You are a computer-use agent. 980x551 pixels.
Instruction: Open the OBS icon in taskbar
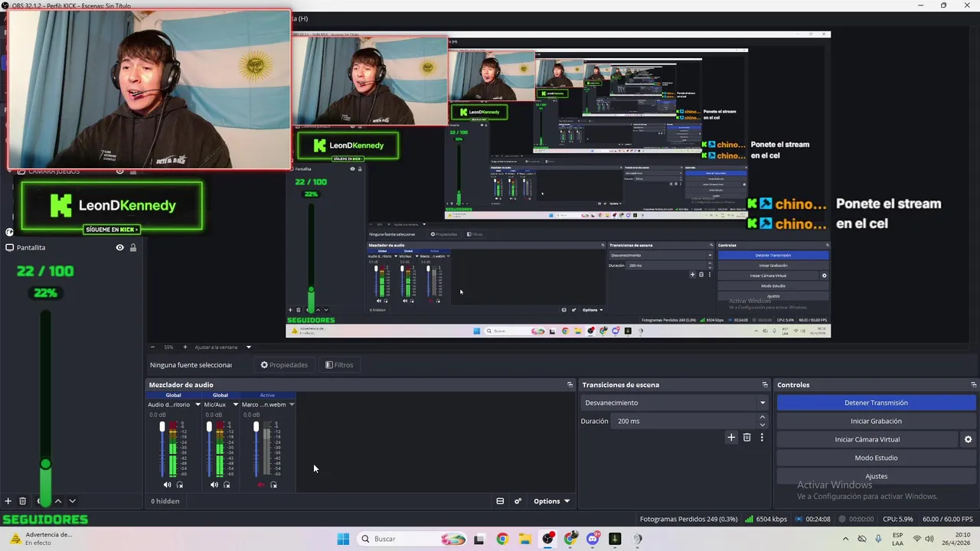547,539
